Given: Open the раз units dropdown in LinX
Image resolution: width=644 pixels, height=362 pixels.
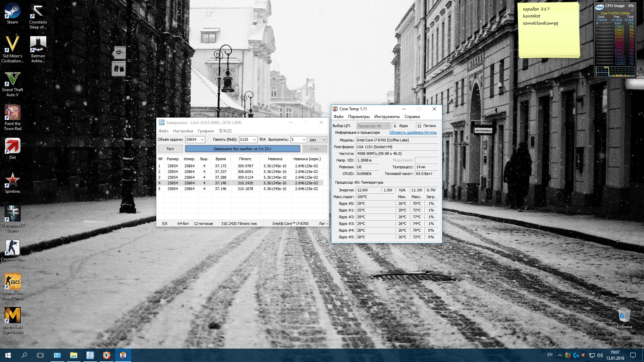Looking at the screenshot, I should point(324,140).
